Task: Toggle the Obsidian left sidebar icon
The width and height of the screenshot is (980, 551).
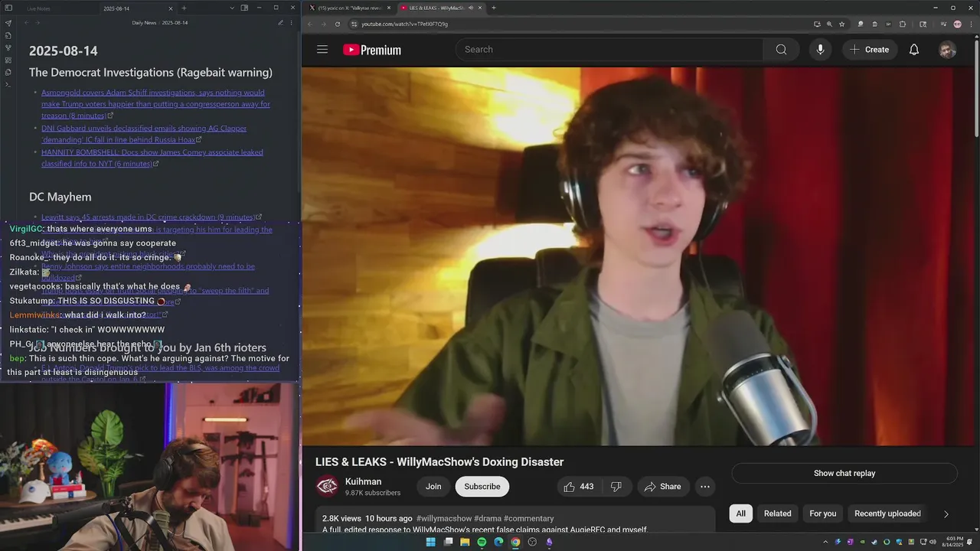Action: pyautogui.click(x=8, y=8)
